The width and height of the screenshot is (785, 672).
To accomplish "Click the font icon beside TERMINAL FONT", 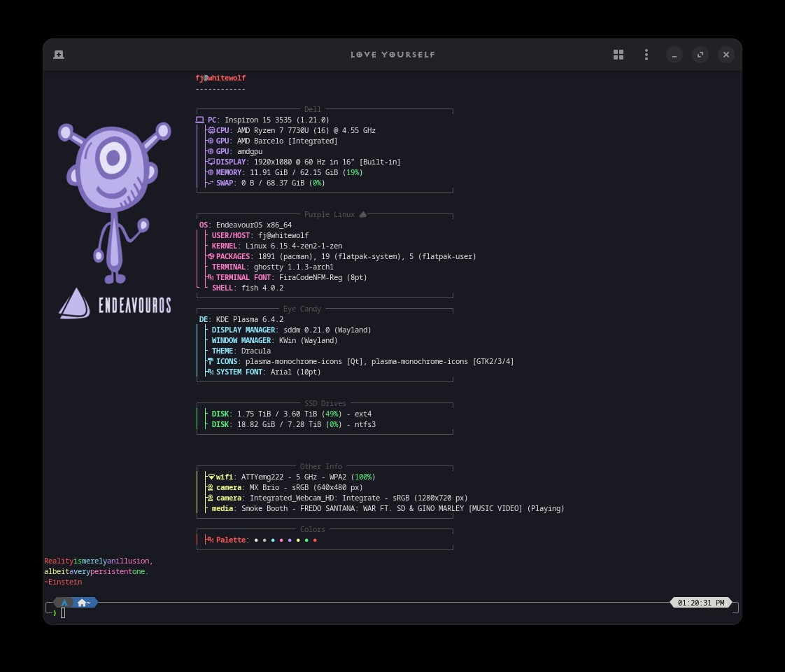I will pyautogui.click(x=211, y=277).
